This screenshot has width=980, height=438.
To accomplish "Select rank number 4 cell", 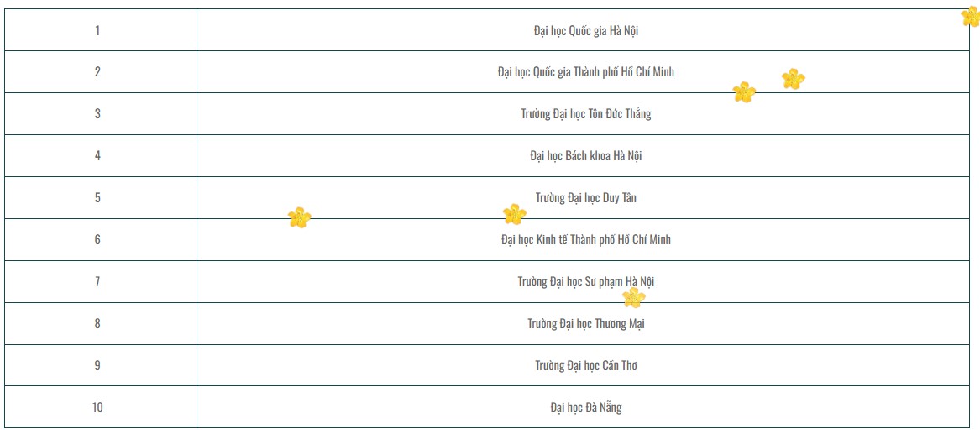I will click(x=97, y=156).
